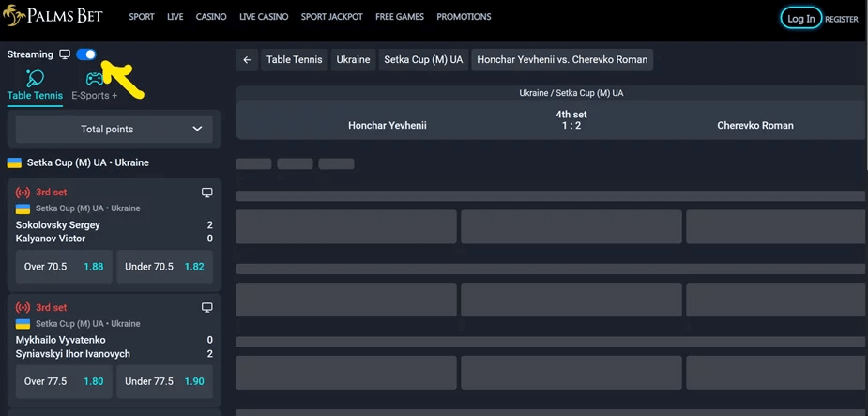Click the Palms Bet logo
Image resolution: width=868 pixels, height=416 pixels.
53,17
